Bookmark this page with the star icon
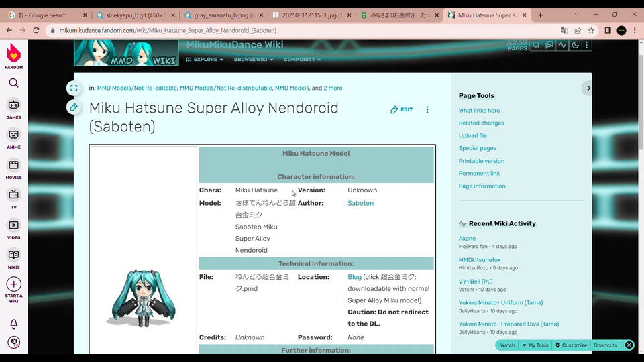 pyautogui.click(x=591, y=30)
